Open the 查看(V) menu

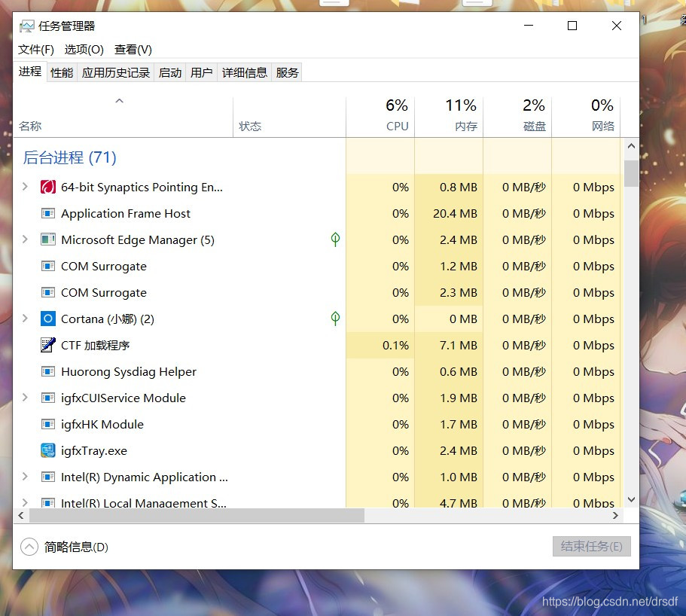(x=133, y=50)
